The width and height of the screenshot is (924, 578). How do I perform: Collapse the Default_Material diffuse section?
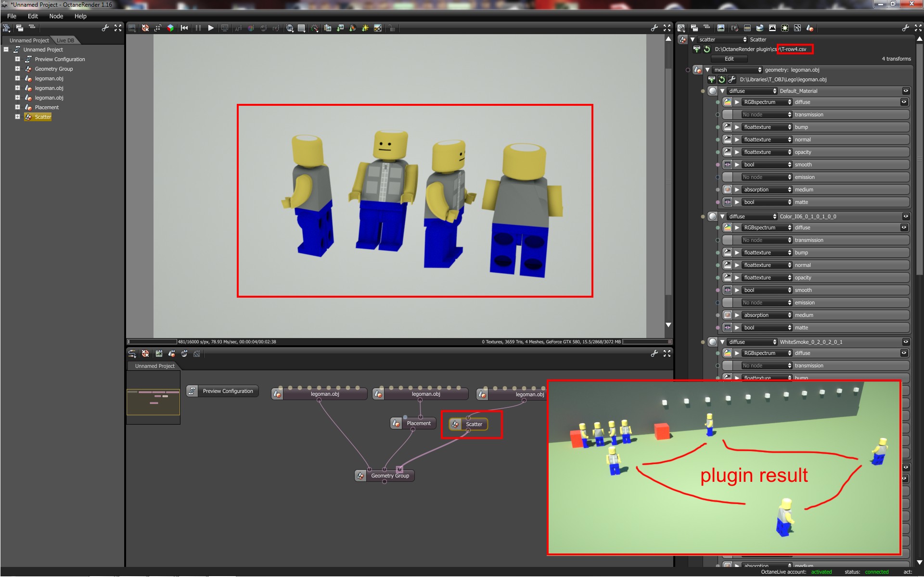(x=722, y=91)
